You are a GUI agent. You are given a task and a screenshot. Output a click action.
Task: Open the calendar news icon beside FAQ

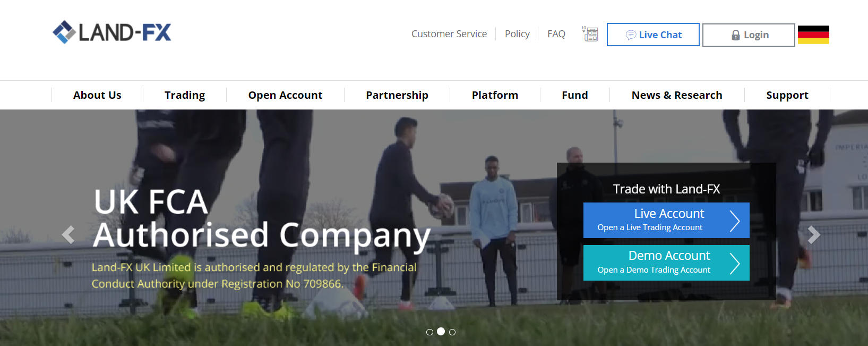[590, 34]
